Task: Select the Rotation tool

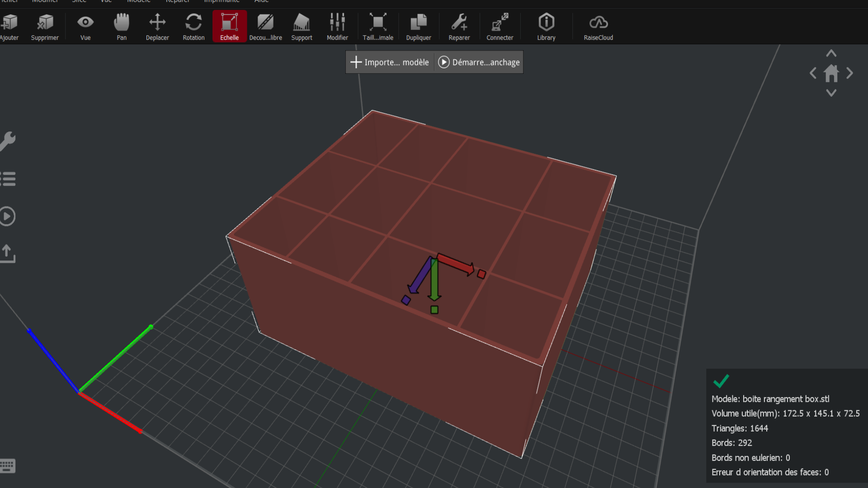Action: point(193,26)
